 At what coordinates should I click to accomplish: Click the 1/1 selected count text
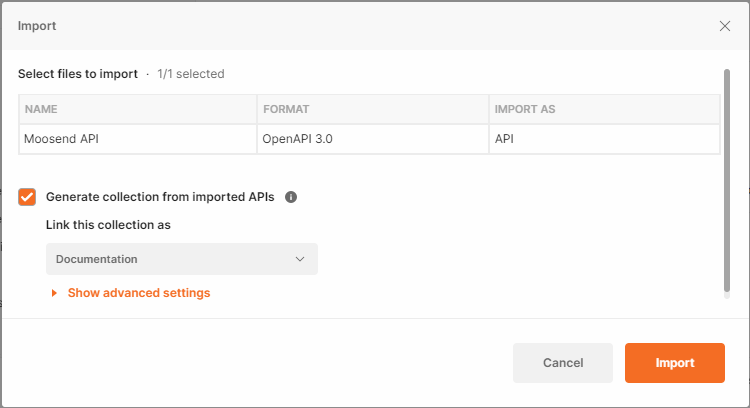coord(190,74)
